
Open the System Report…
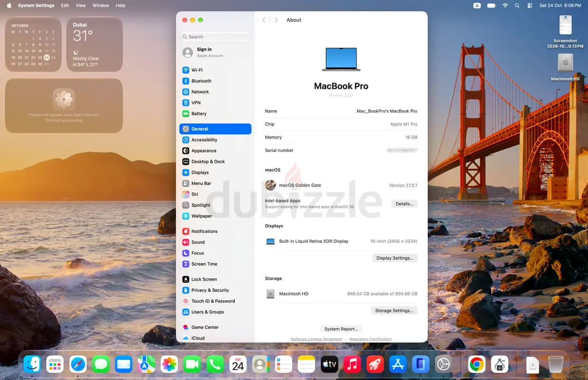tap(341, 329)
